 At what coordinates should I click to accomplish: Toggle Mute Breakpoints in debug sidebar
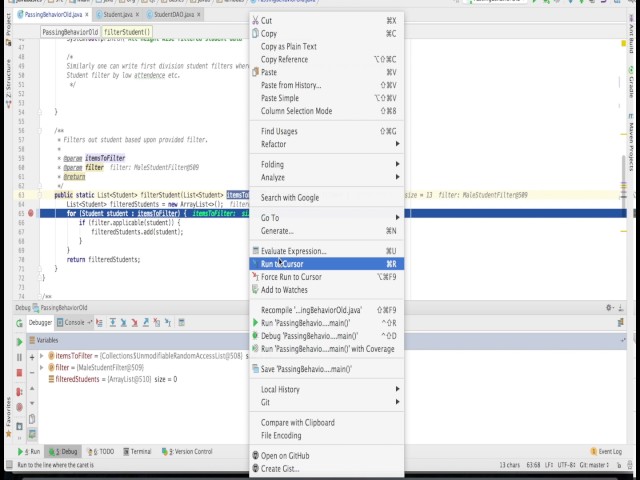(19, 407)
